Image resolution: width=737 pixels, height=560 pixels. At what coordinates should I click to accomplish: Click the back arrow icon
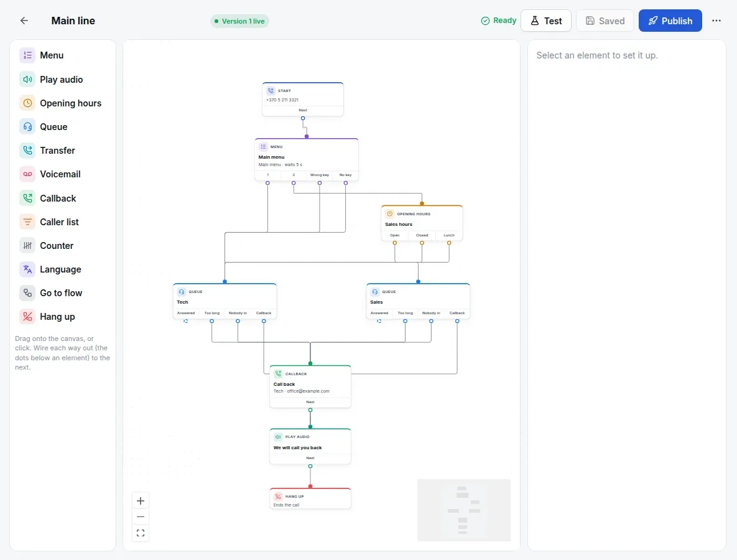[x=24, y=21]
